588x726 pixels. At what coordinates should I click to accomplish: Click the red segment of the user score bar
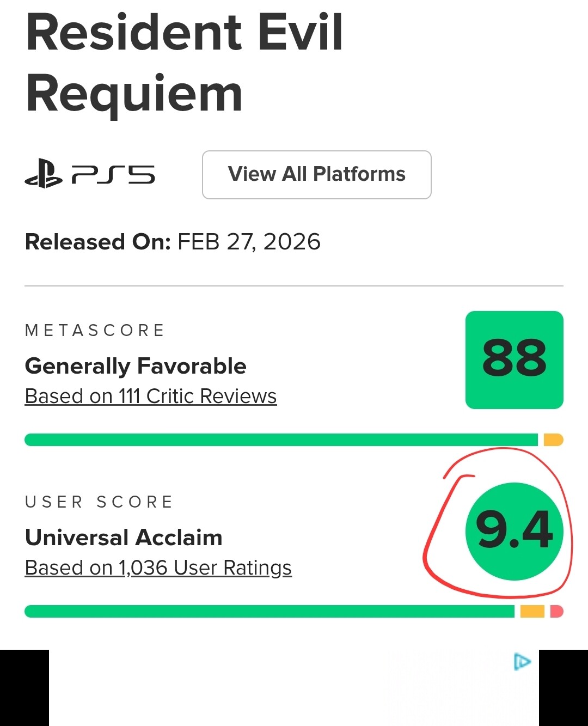[556, 611]
